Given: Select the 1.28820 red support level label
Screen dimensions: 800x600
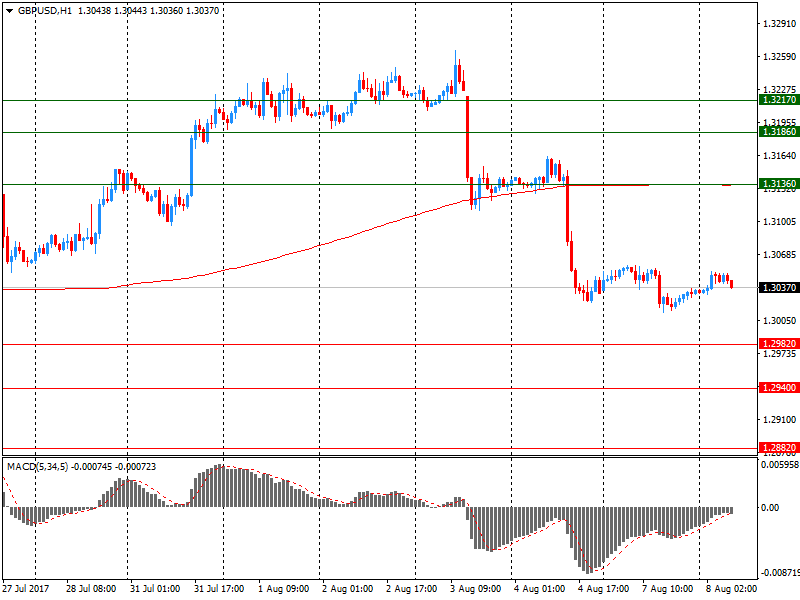Looking at the screenshot, I should tap(779, 448).
